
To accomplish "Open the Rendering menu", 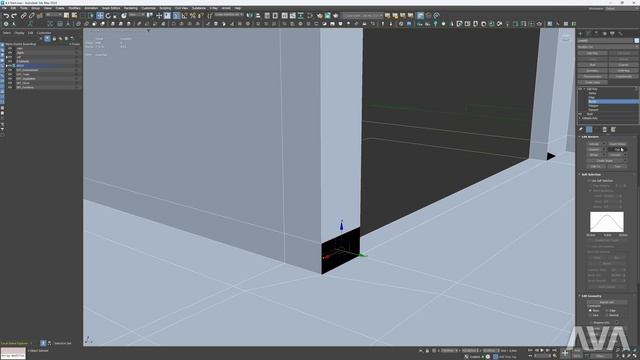I will [x=131, y=8].
